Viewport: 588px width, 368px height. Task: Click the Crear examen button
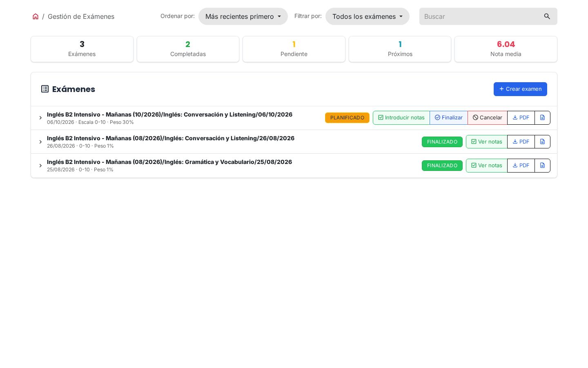[520, 89]
